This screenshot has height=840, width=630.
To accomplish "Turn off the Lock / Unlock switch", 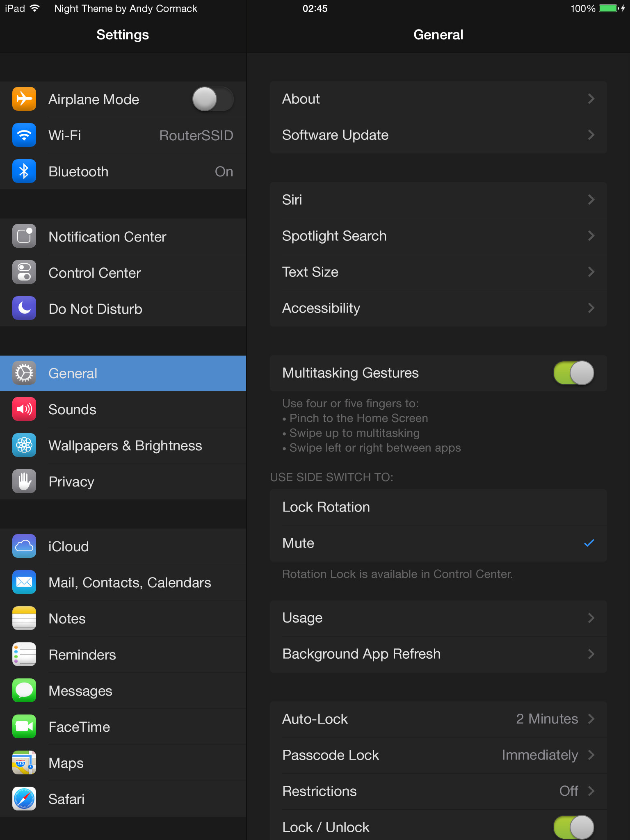I will (574, 827).
